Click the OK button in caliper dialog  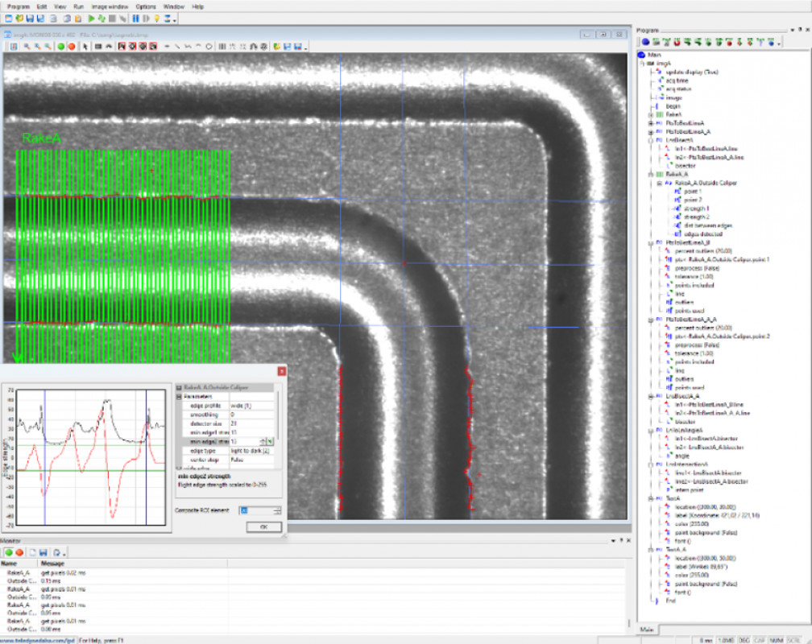pos(263,526)
